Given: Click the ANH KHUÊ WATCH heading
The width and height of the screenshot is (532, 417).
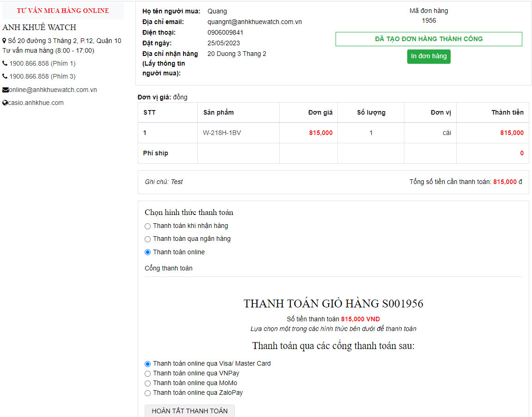Looking at the screenshot, I should point(39,27).
